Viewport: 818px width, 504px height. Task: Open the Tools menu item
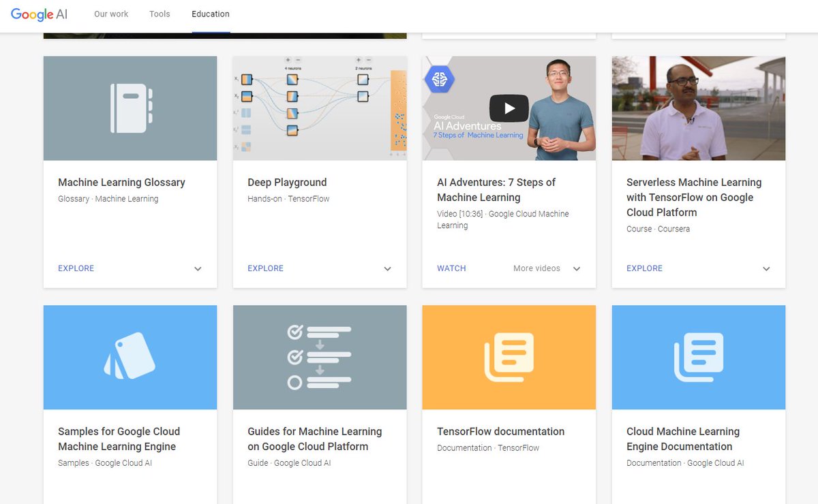pyautogui.click(x=160, y=14)
